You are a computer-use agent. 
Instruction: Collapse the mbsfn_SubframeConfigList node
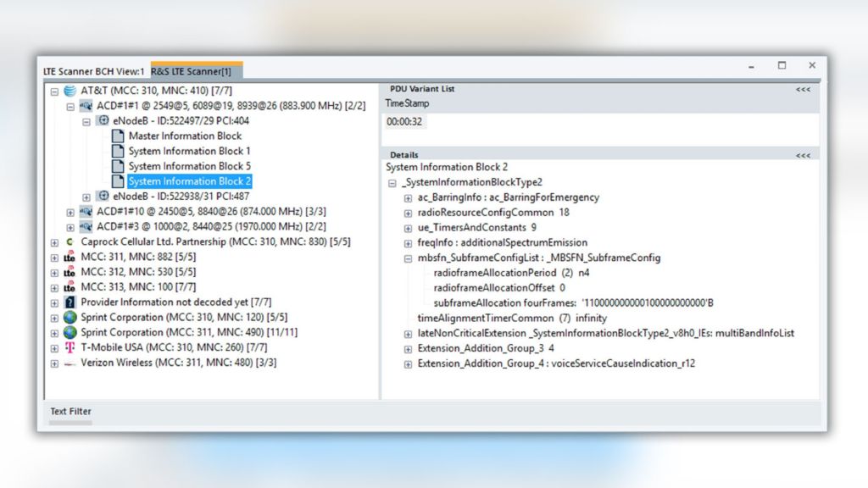(409, 258)
